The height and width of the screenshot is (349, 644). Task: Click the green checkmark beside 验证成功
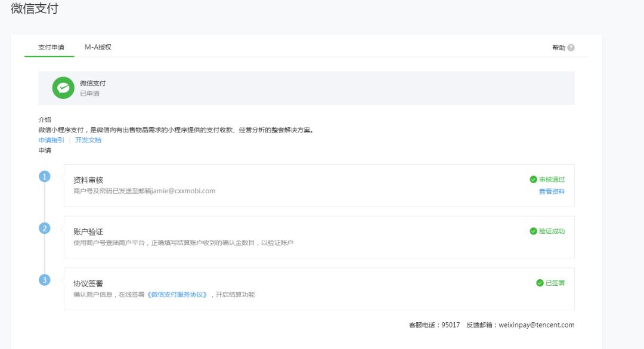point(533,231)
